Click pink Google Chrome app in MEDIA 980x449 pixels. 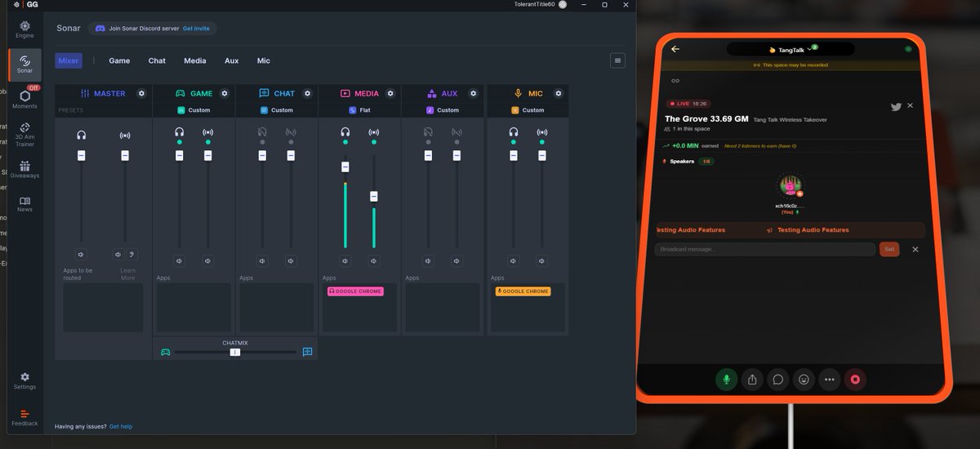coord(355,291)
